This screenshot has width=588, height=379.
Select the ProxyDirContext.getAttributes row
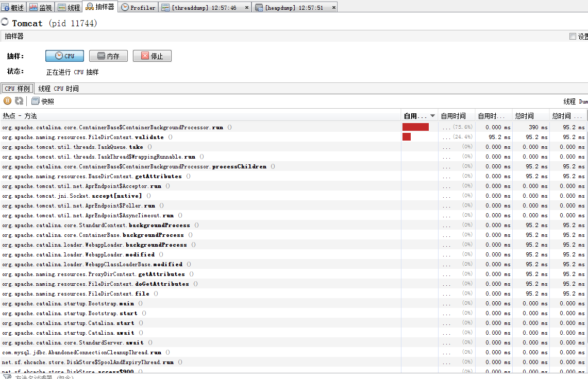[294, 274]
